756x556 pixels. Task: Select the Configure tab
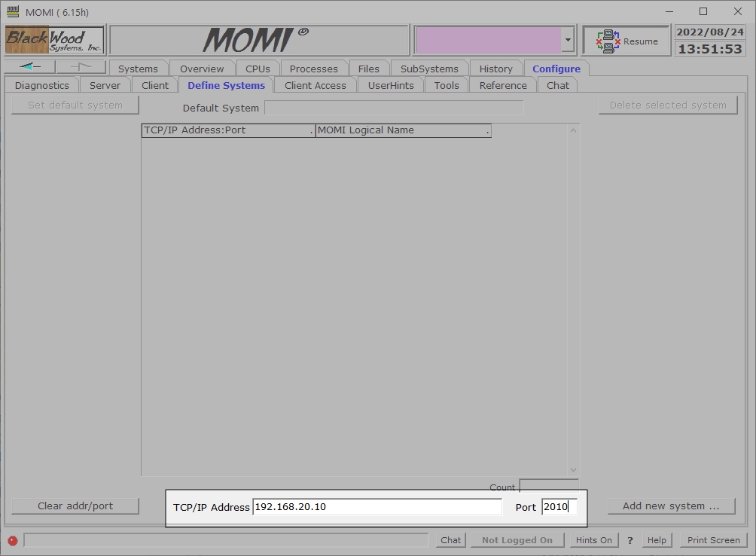[x=556, y=69]
